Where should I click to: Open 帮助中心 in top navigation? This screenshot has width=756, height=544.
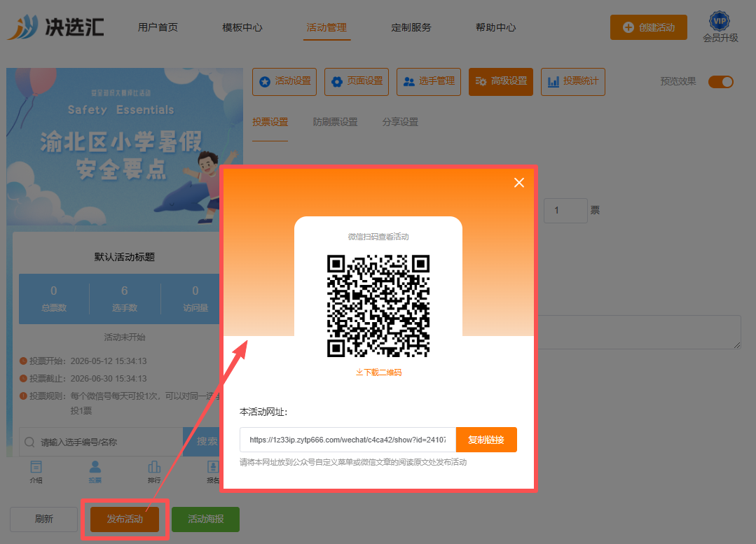coord(495,27)
